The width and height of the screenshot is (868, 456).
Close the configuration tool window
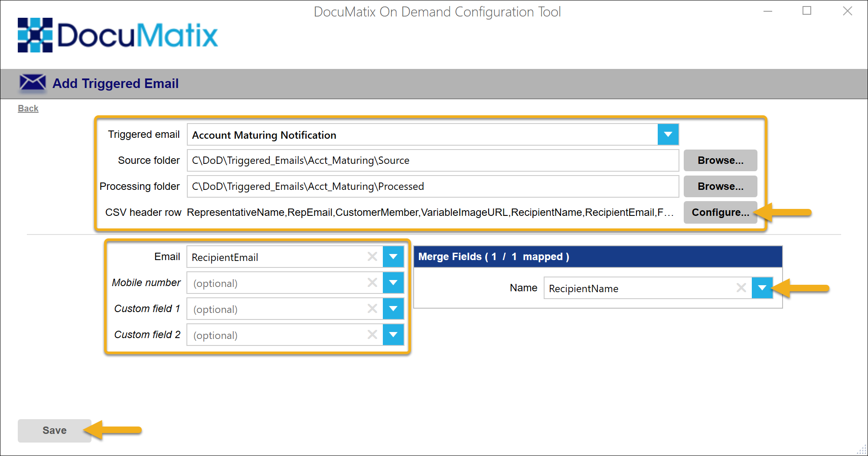(x=847, y=11)
